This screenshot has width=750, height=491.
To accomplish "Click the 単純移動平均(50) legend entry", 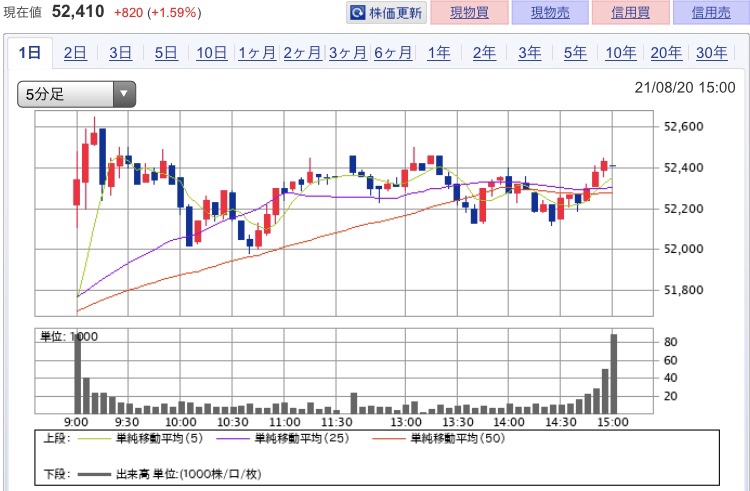I will pos(458,438).
